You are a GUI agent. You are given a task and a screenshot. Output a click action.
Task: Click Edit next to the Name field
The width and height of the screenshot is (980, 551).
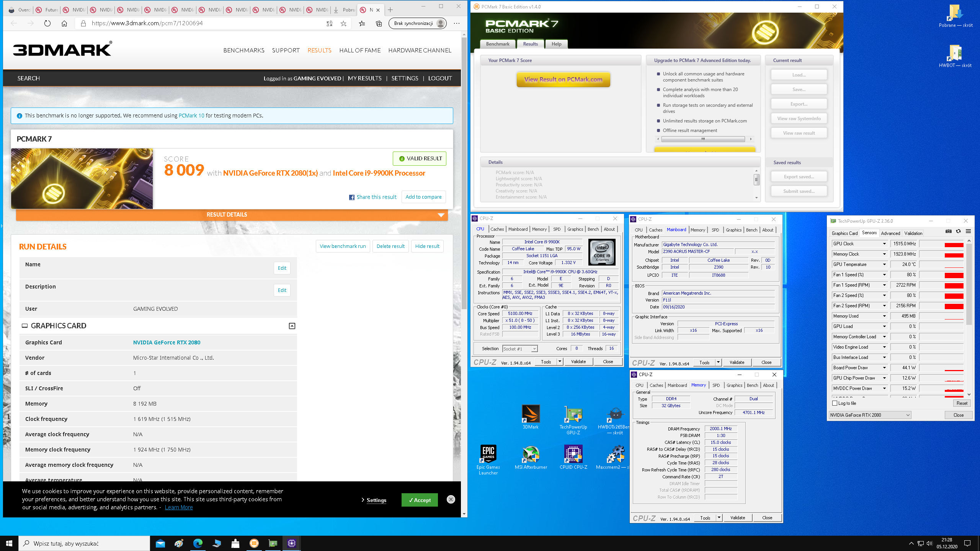[282, 268]
